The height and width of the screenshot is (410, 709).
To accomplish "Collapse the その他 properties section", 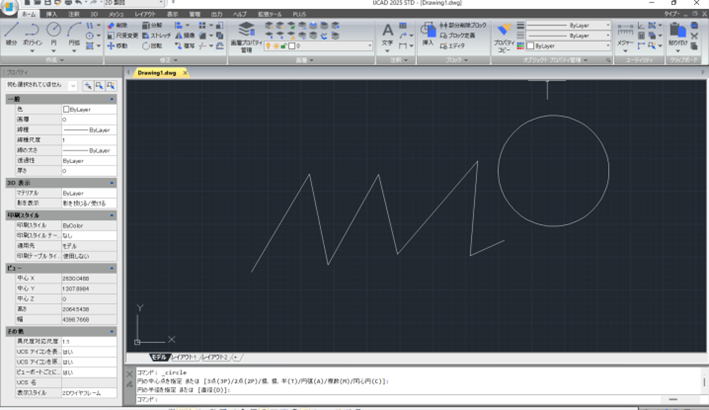I will click(x=112, y=331).
